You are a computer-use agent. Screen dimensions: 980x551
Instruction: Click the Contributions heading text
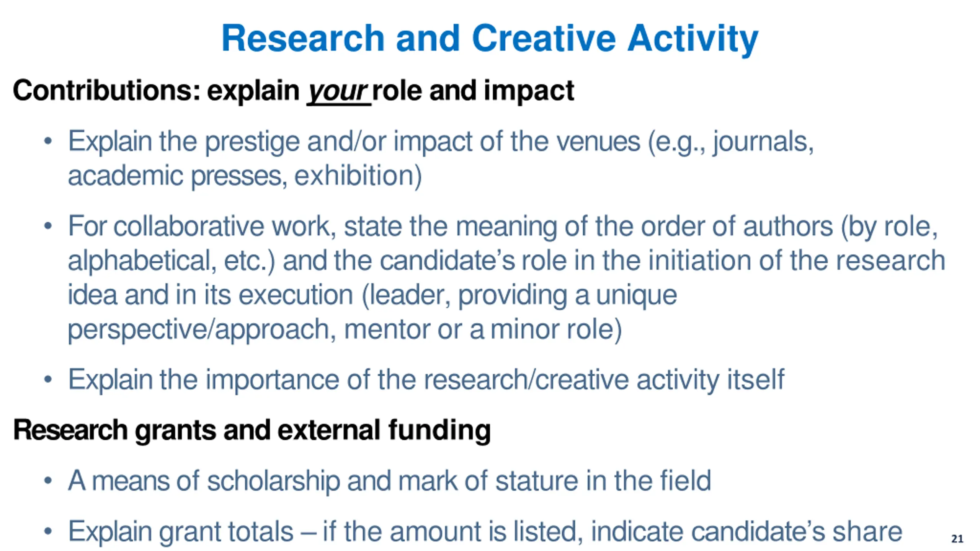293,91
